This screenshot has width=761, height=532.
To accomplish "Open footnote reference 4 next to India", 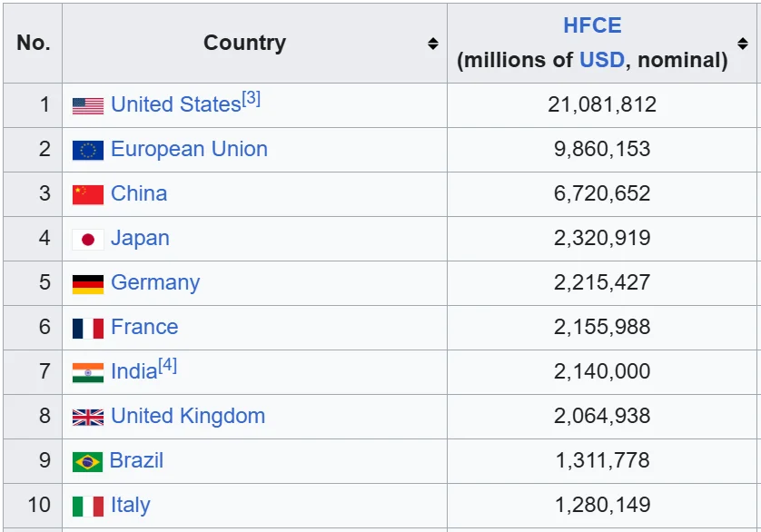I will [168, 366].
